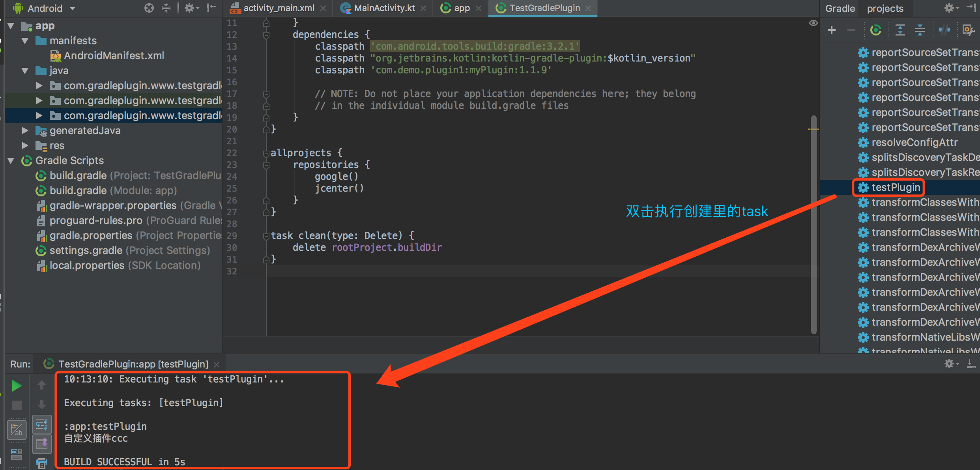
Task: Toggle Gradle offline mode button
Action: pyautogui.click(x=944, y=30)
